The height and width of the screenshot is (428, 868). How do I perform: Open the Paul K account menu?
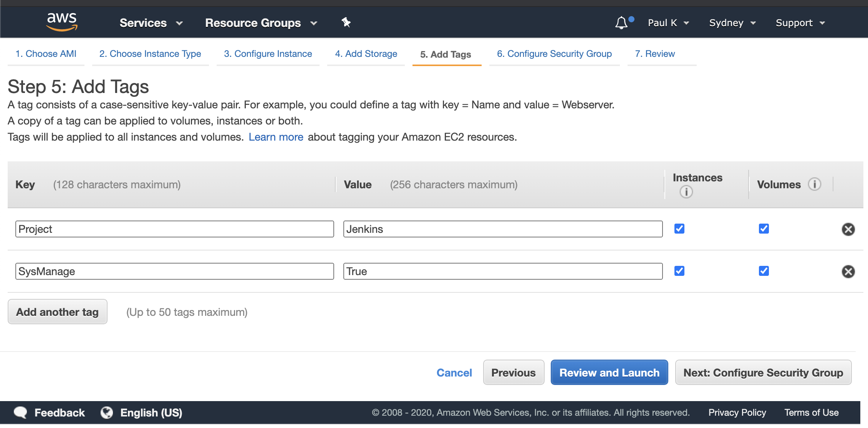tap(669, 23)
